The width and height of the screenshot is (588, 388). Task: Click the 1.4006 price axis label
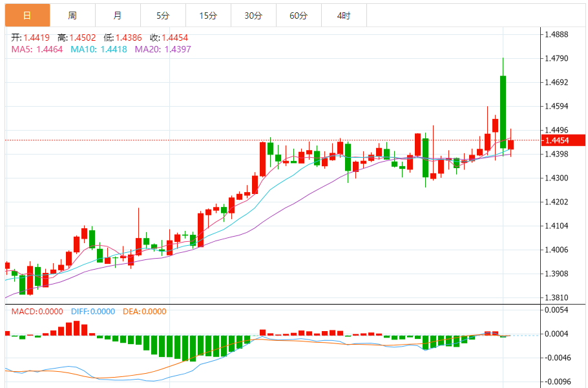[556, 250]
